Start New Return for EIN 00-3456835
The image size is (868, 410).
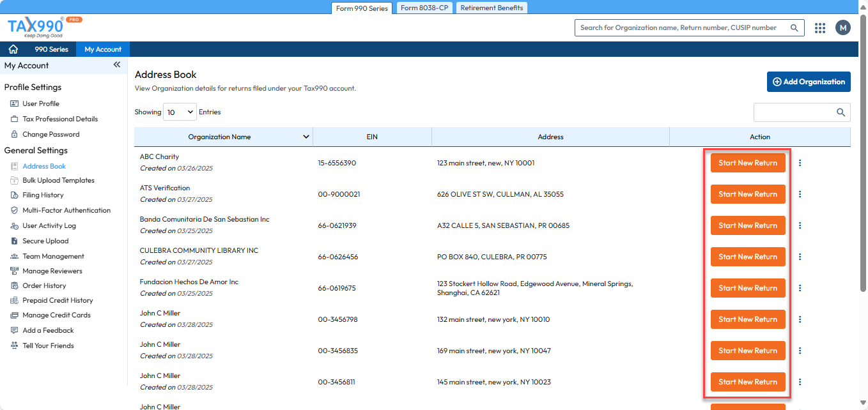748,351
